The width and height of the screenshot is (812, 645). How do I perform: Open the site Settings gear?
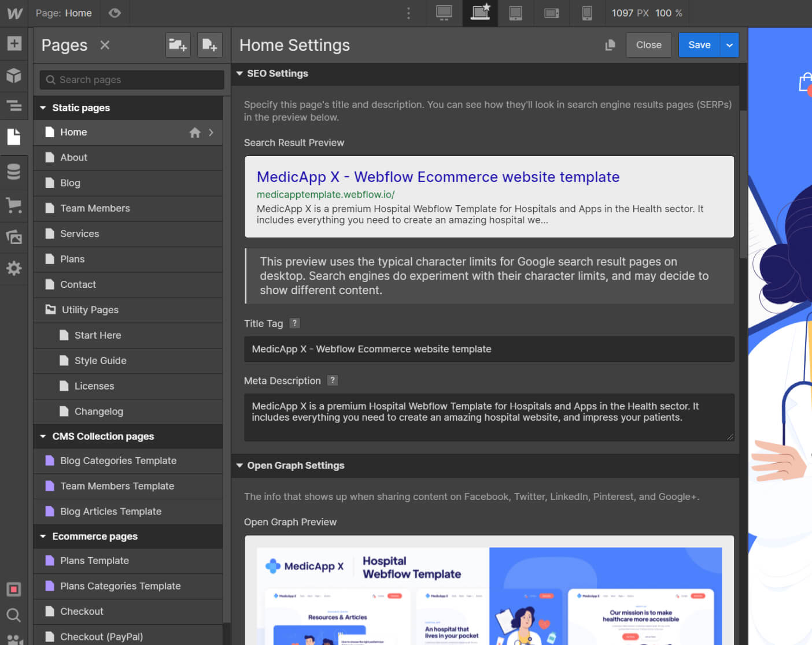14,268
